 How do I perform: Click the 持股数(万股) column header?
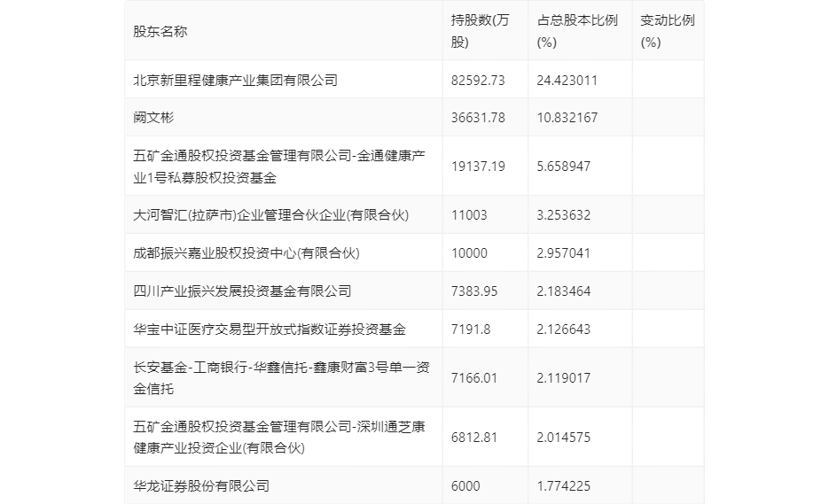tap(480, 31)
